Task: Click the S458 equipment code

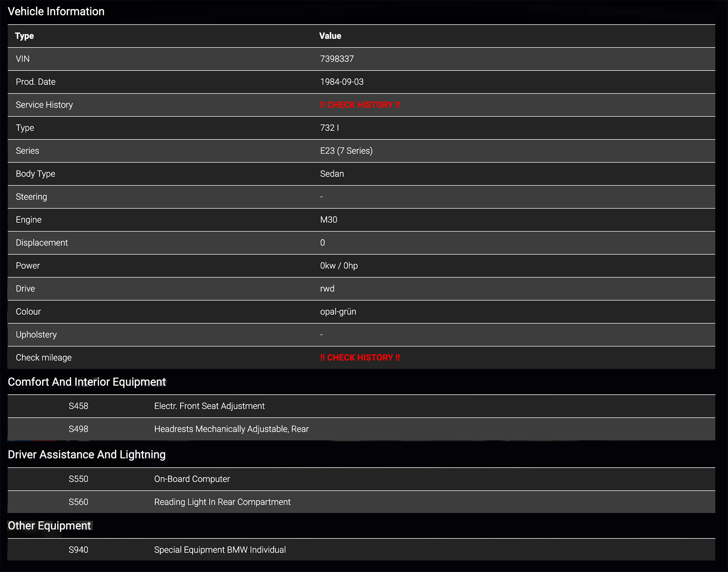Action: 78,406
